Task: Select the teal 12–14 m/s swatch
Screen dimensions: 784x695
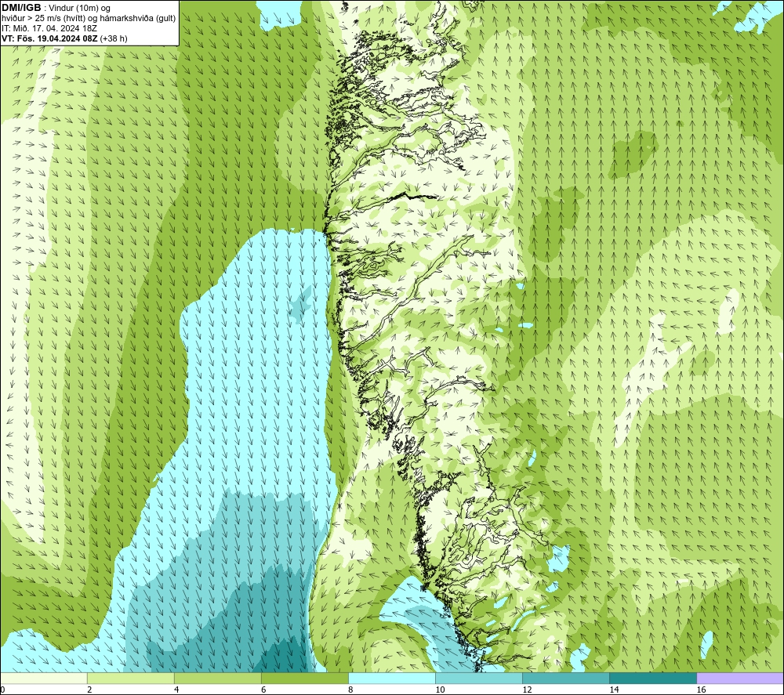Action: pyautogui.click(x=565, y=678)
